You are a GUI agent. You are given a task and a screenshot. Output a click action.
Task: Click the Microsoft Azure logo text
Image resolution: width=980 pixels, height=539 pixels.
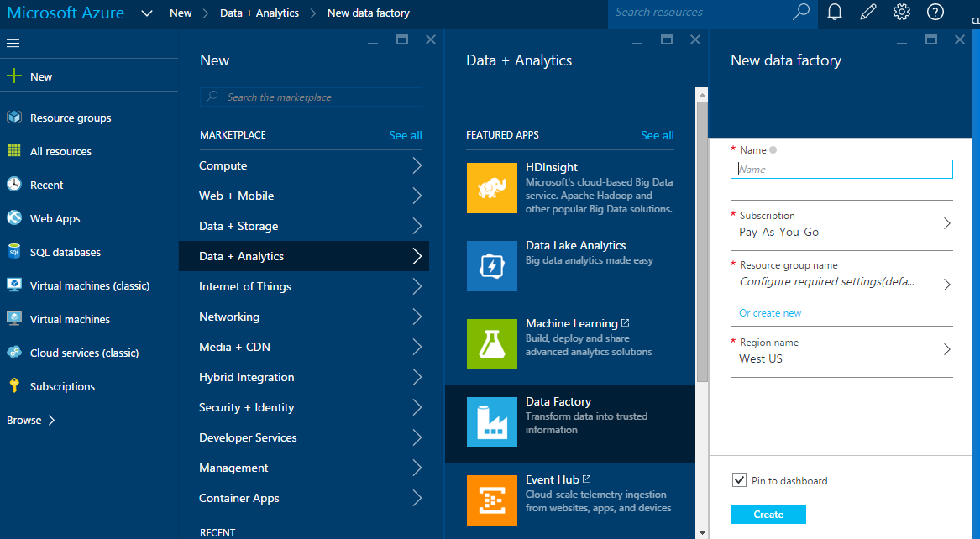coord(66,13)
